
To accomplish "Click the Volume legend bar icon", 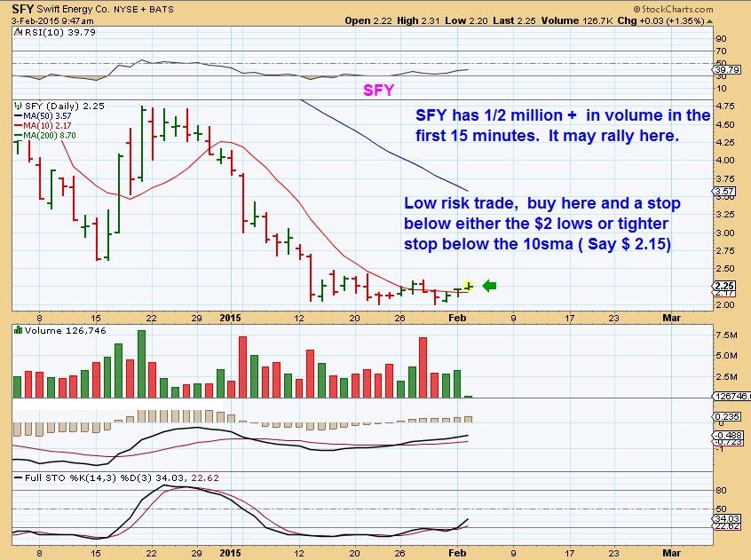I will 19,330.
